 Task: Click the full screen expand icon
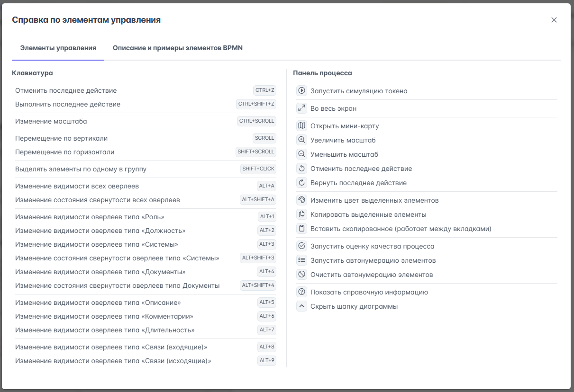point(301,108)
